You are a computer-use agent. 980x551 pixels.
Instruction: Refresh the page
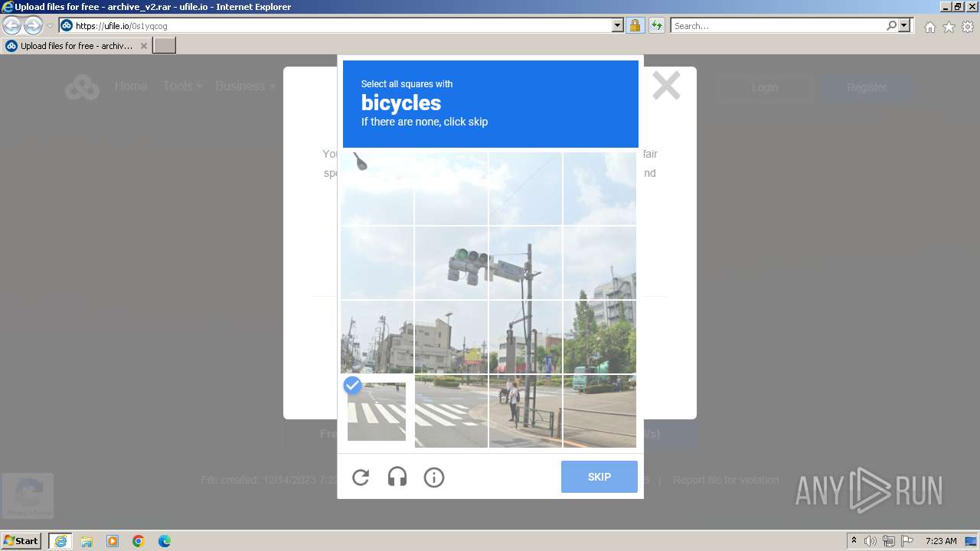point(657,25)
